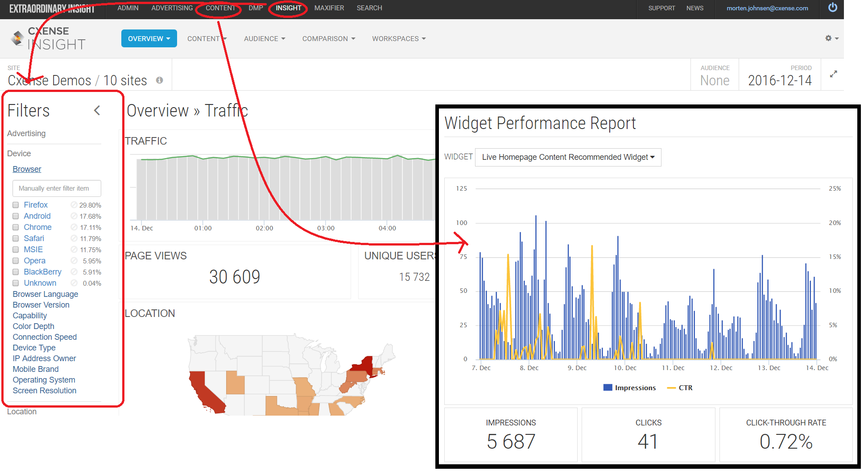Image resolution: width=868 pixels, height=475 pixels.
Task: Expand the Audience menu dropdown
Action: pyautogui.click(x=265, y=39)
